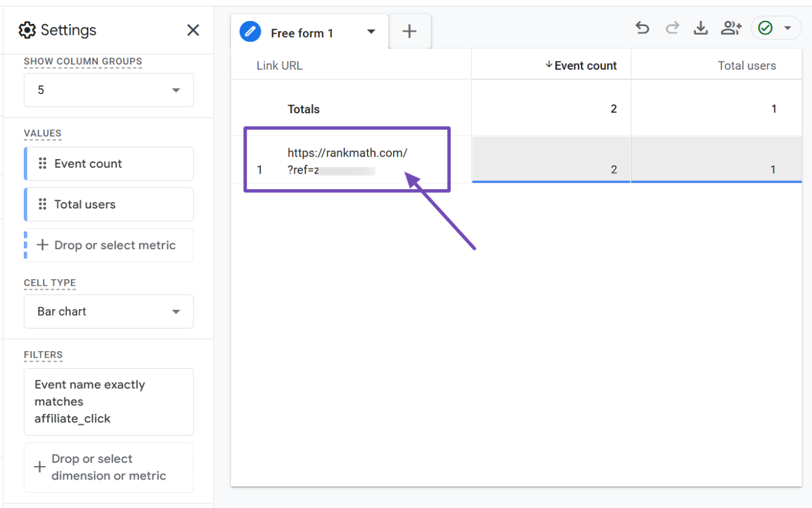The image size is (812, 508).
Task: Grab the Total users drag handle
Action: tap(42, 204)
